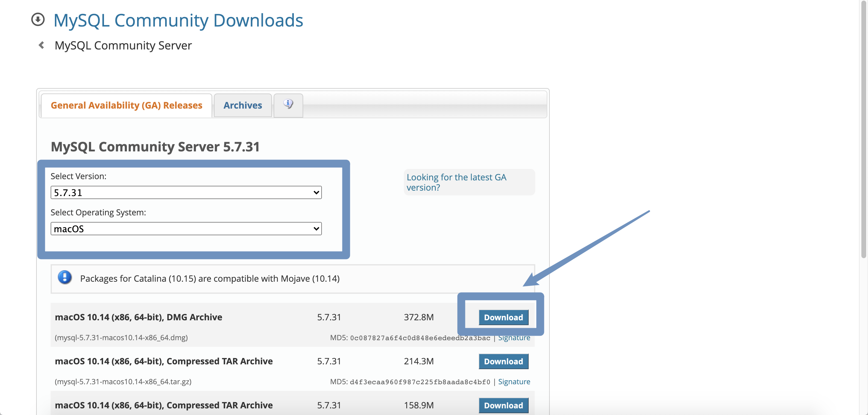Image resolution: width=868 pixels, height=415 pixels.
Task: Click the info icon in compatibility notice
Action: (x=63, y=277)
